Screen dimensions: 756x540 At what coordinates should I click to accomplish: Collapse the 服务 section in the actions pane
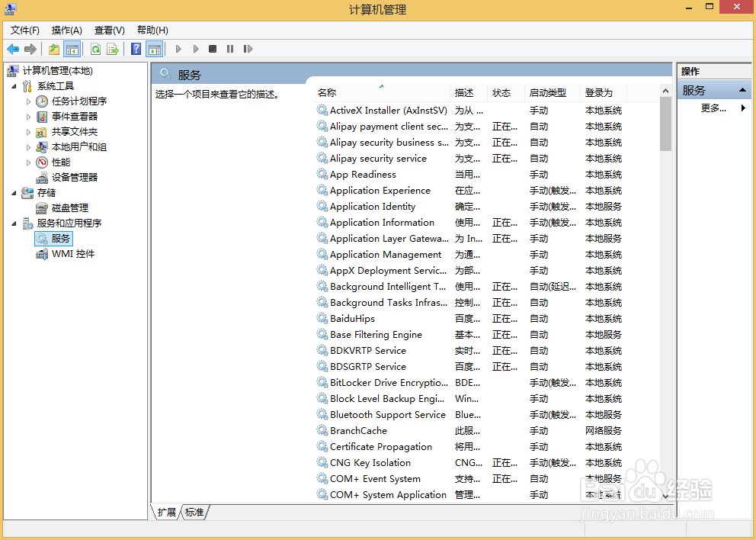tap(742, 90)
